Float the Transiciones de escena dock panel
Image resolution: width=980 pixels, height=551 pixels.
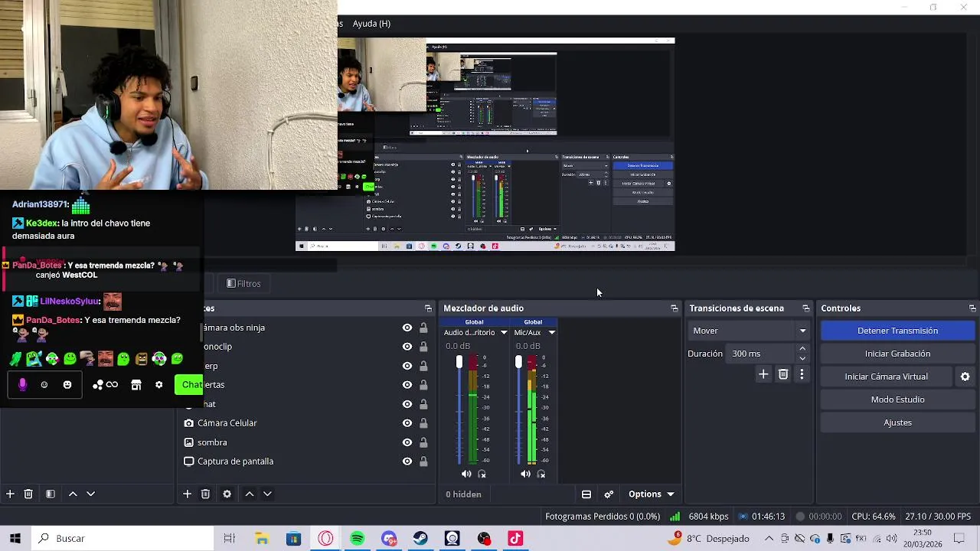(x=805, y=308)
